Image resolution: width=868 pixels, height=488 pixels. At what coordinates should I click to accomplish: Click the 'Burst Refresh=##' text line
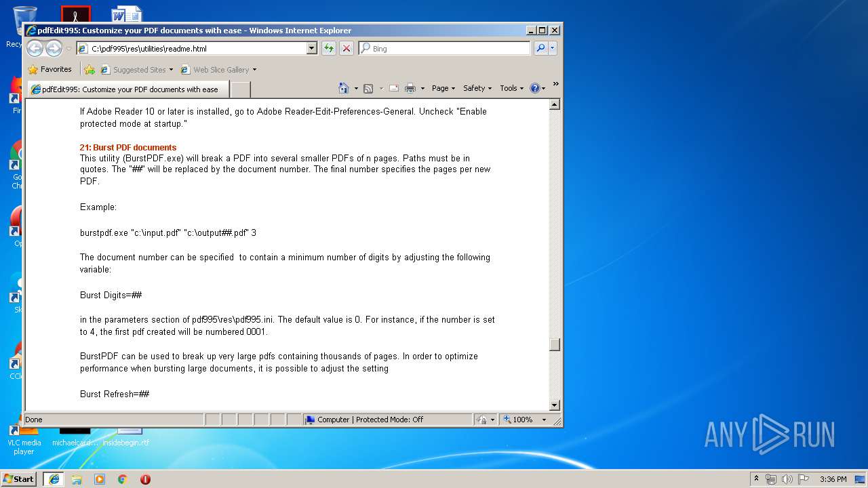(x=115, y=394)
